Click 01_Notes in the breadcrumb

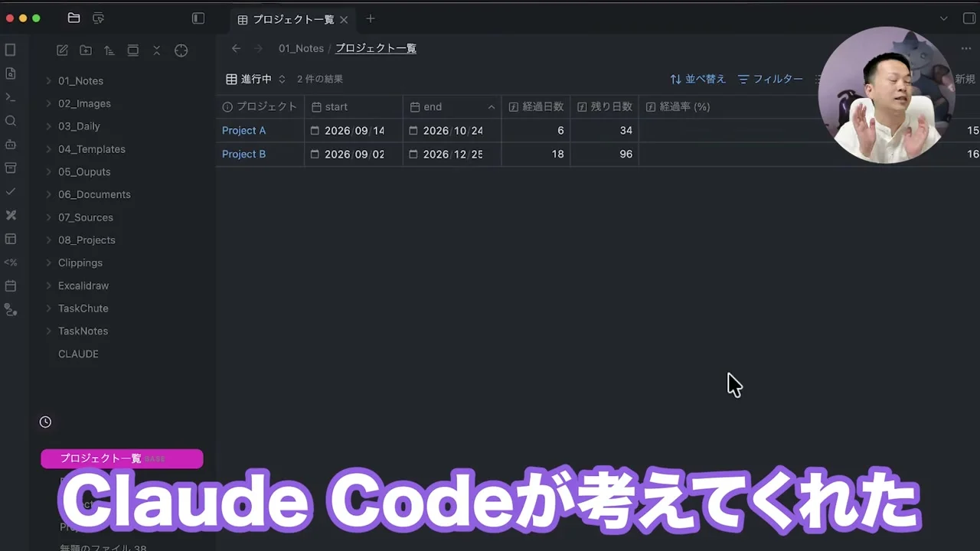coord(301,48)
